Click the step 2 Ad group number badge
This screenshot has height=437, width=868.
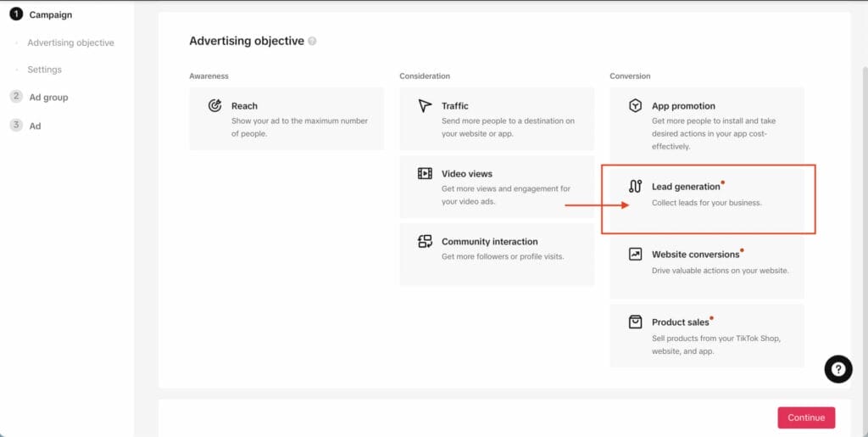16,97
